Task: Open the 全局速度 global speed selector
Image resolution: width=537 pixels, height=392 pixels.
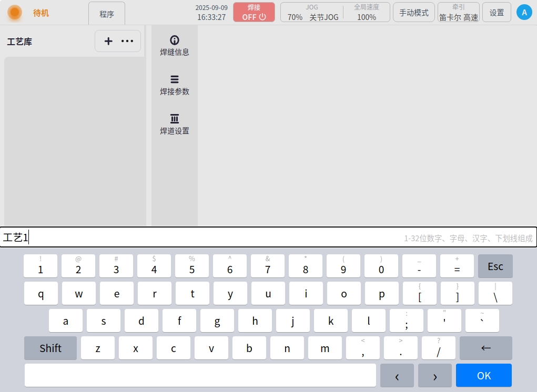Action: (367, 12)
